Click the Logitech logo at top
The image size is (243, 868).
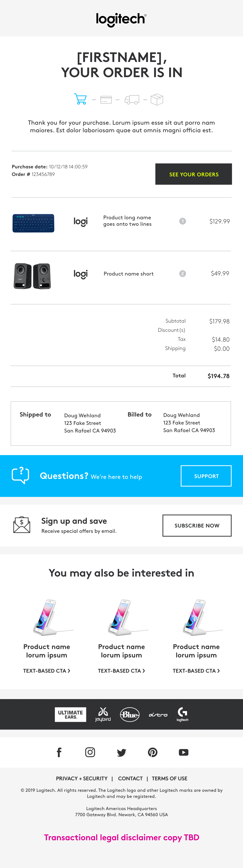pyautogui.click(x=121, y=19)
